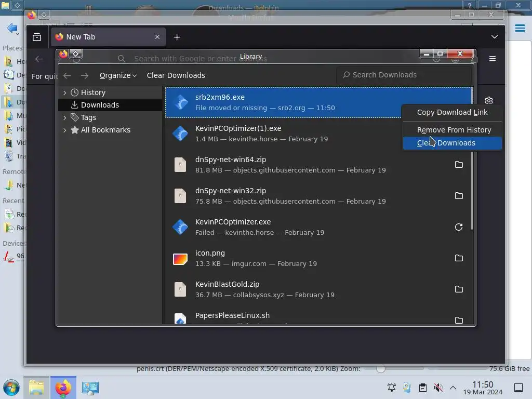Click Firefox back arrow button
Screen dimensions: 532x399
[39, 59]
